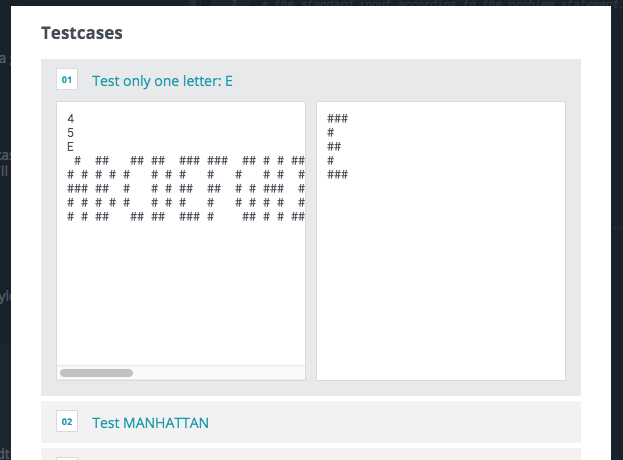Click the "4" line in the input
Image resolution: width=623 pixels, height=460 pixels.
point(71,118)
